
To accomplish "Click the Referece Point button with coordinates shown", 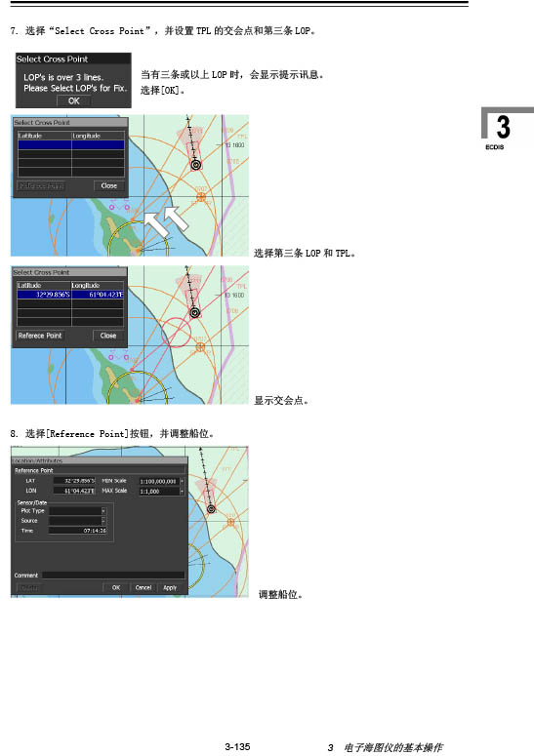I will [x=40, y=336].
